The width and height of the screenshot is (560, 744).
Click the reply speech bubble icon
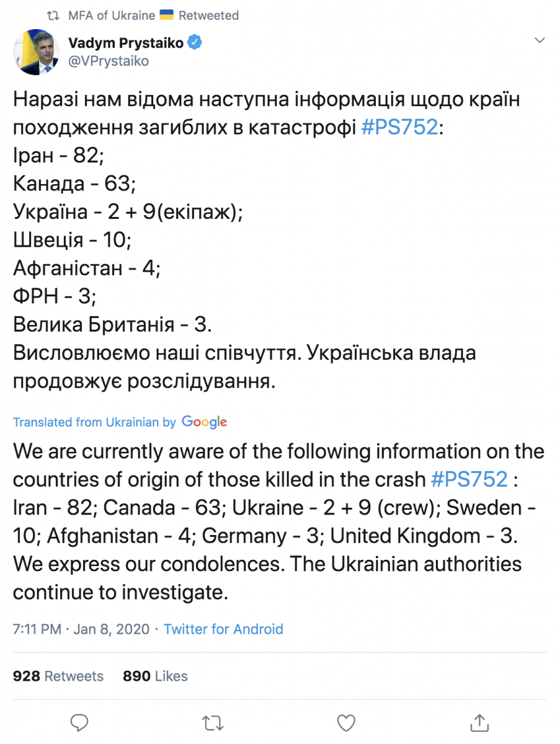79,722
